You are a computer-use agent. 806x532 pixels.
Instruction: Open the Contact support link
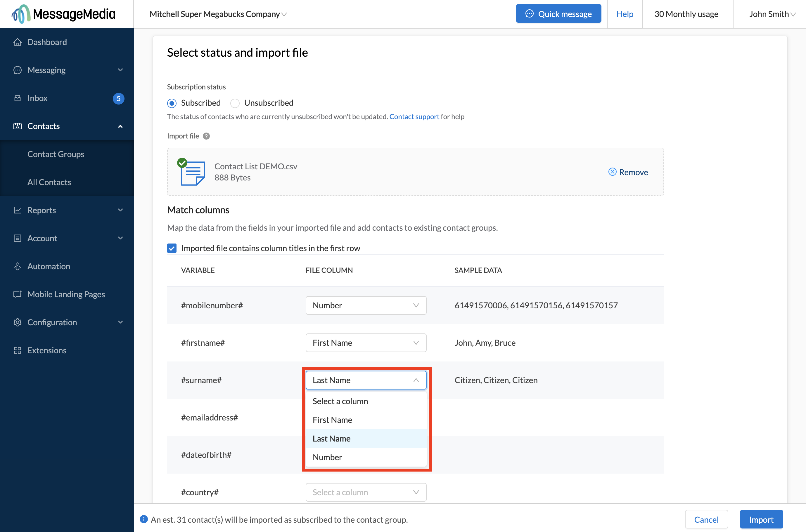414,117
